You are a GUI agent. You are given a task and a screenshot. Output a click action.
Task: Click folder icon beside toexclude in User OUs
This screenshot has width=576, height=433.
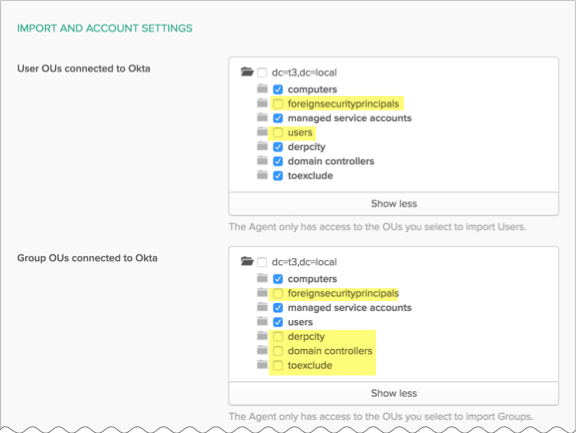click(x=262, y=175)
